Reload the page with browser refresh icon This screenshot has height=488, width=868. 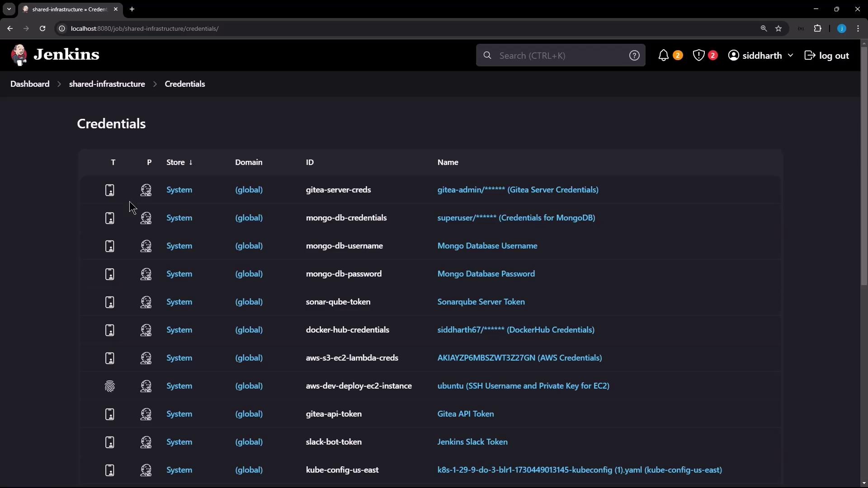coord(42,28)
